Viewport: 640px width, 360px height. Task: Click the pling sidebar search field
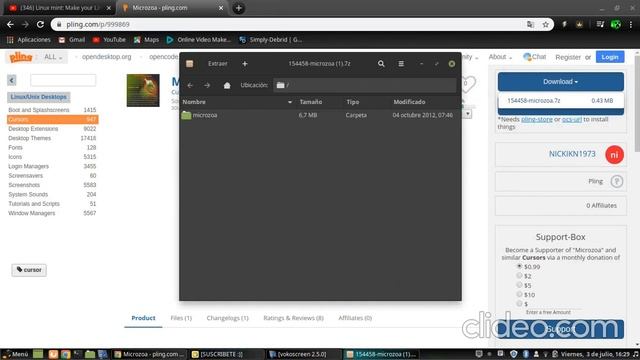tap(63, 80)
